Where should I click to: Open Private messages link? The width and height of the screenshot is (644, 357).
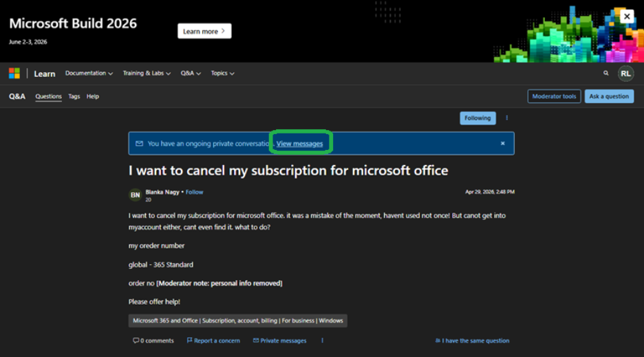pos(280,340)
